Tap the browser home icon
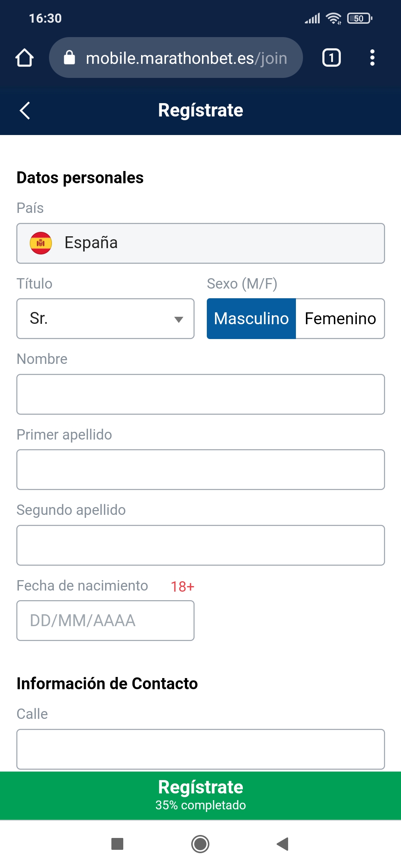 point(25,58)
